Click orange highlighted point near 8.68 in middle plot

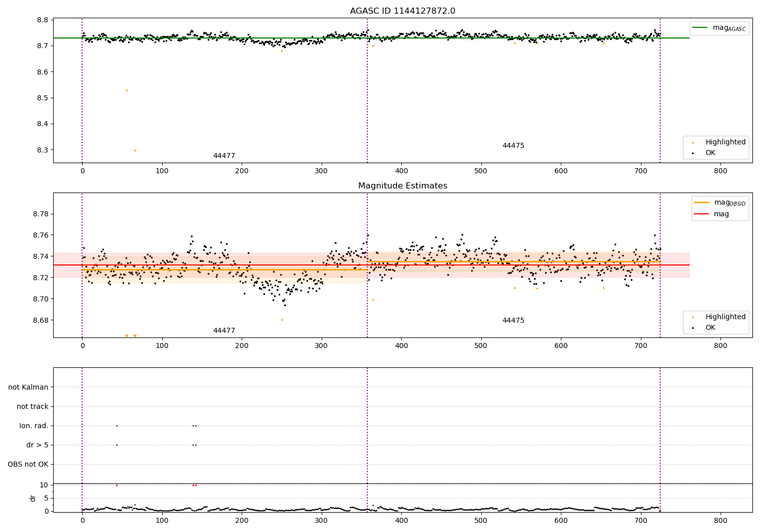click(x=282, y=320)
